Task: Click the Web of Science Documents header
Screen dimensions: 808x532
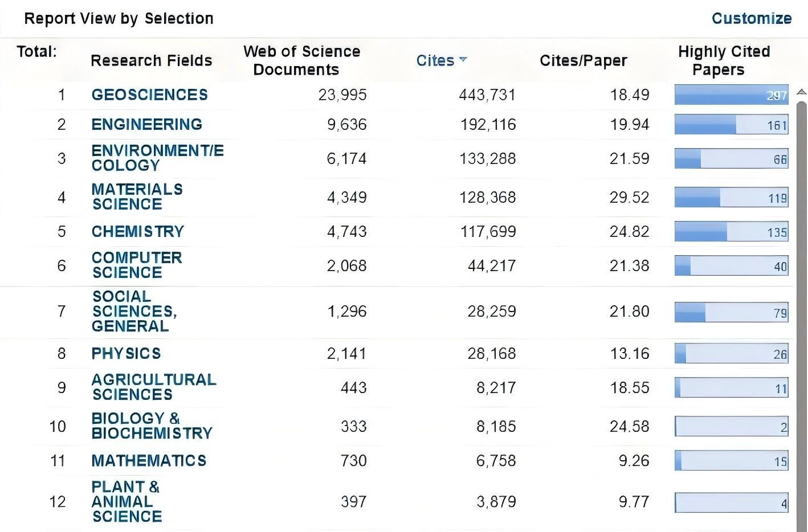Action: (301, 60)
